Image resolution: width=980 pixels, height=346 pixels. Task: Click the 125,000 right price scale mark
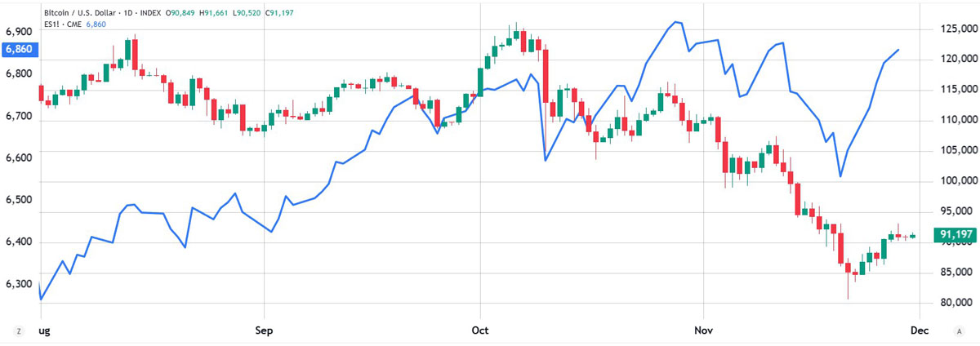(956, 29)
